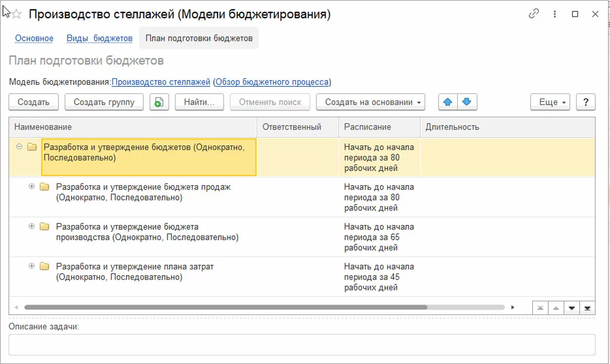Image resolution: width=610 pixels, height=364 pixels.
Task: Add to favorites using the star icon
Action: pos(17,14)
